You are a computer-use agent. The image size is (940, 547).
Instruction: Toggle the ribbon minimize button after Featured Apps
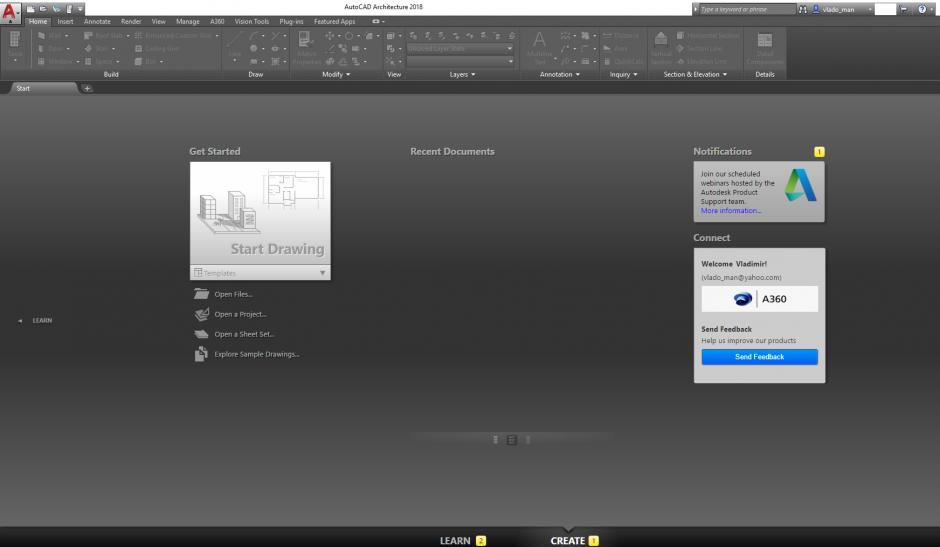376,22
